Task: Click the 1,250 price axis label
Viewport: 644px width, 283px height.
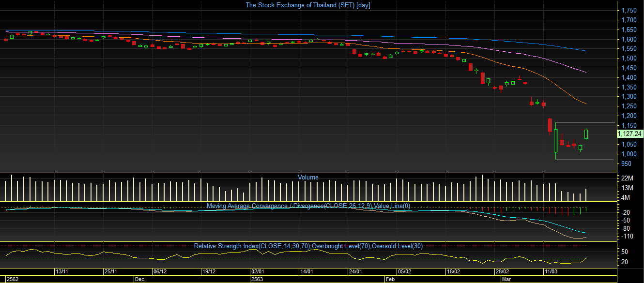Action: (629, 106)
